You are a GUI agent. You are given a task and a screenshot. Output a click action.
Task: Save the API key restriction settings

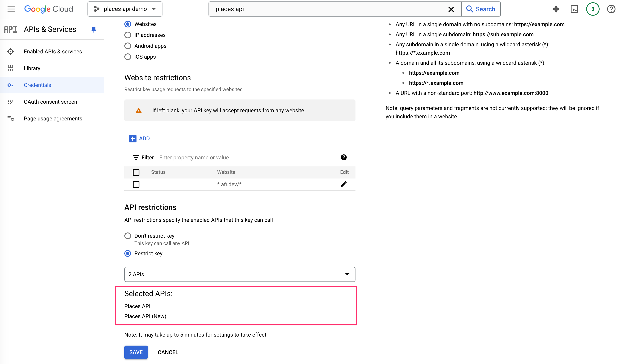[x=136, y=352]
